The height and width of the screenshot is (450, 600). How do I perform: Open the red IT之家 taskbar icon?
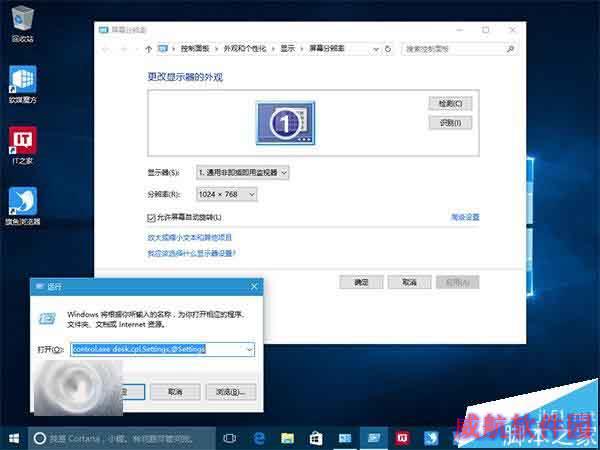coord(402,439)
